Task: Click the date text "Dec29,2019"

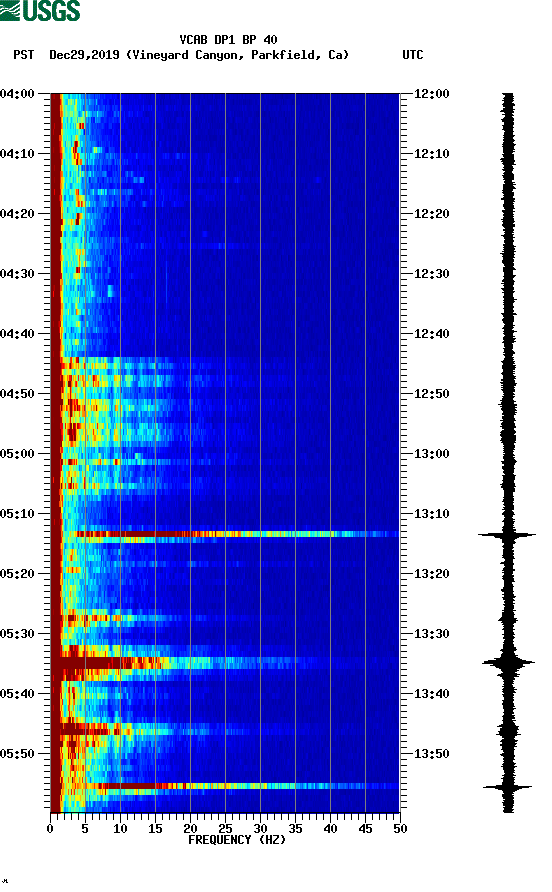Action: [84, 55]
